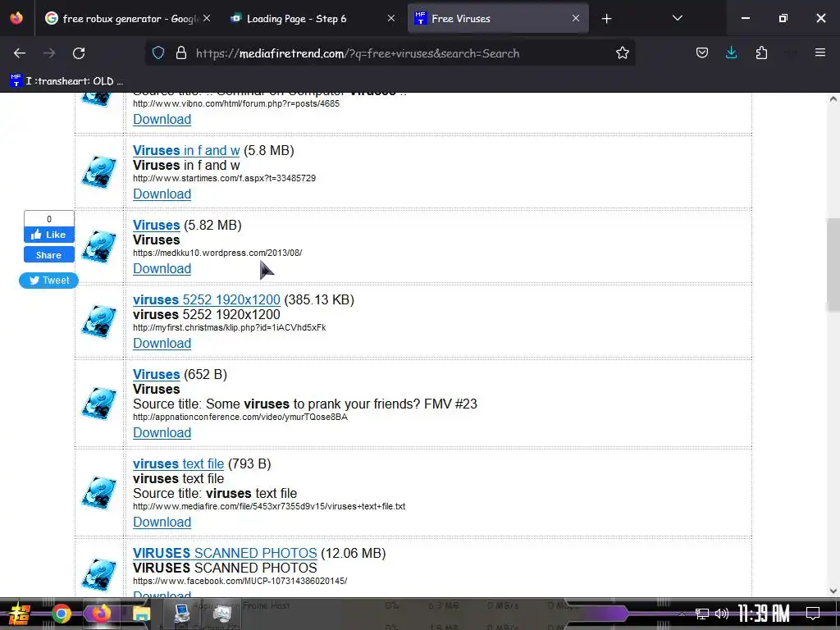Click the scrollbar down arrow
Viewport: 840px width, 630px height.
833,591
